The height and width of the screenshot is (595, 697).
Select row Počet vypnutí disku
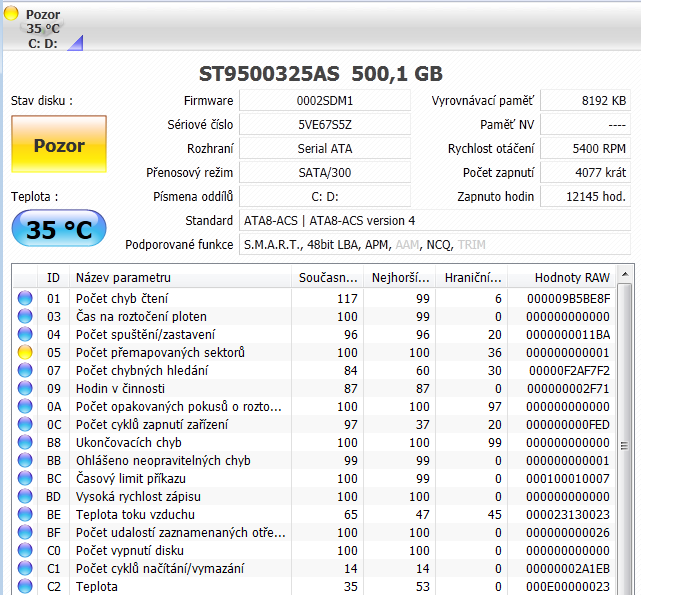[x=314, y=550]
